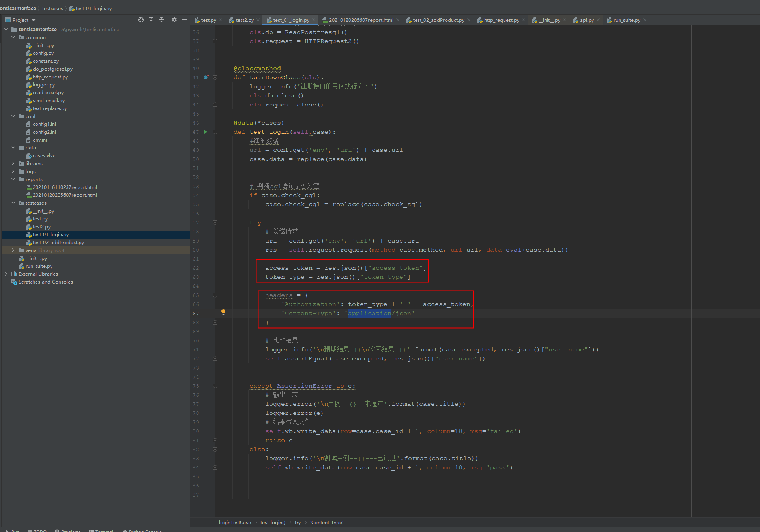760x532 pixels.
Task: Switch to the run_suite.py tab
Action: pyautogui.click(x=626, y=20)
